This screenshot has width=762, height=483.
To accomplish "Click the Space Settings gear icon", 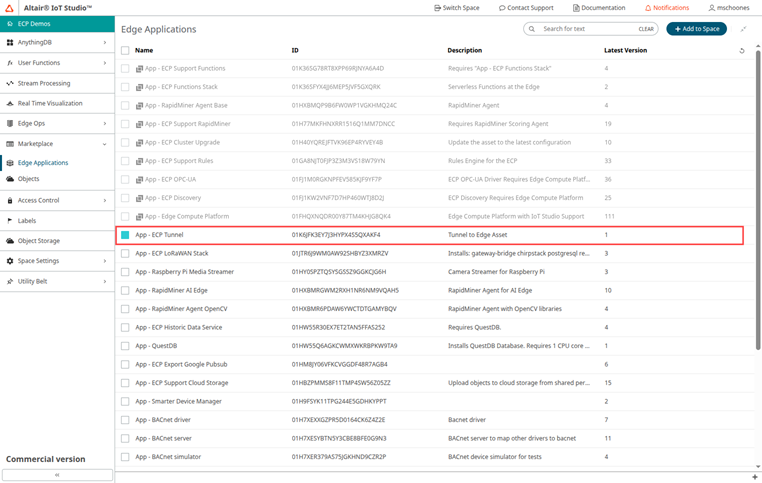I will pyautogui.click(x=10, y=261).
